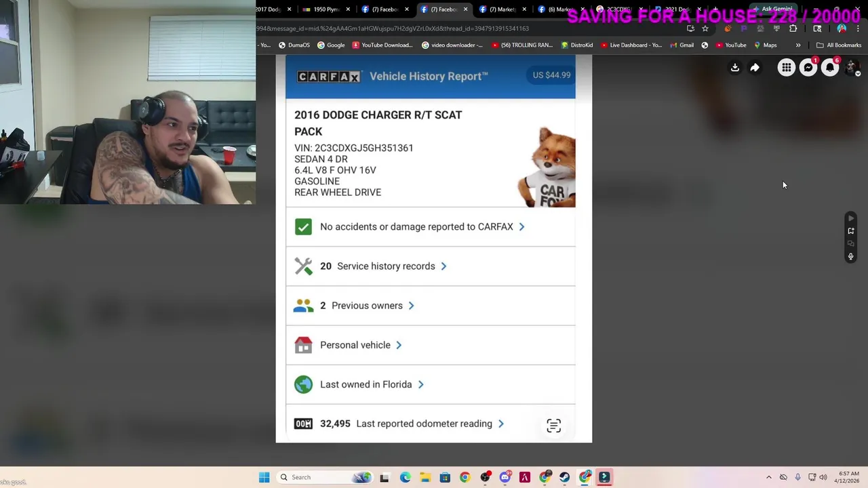
Task: Click the VIN 2C3CDXGJ5GH351361 text
Action: tap(354, 148)
